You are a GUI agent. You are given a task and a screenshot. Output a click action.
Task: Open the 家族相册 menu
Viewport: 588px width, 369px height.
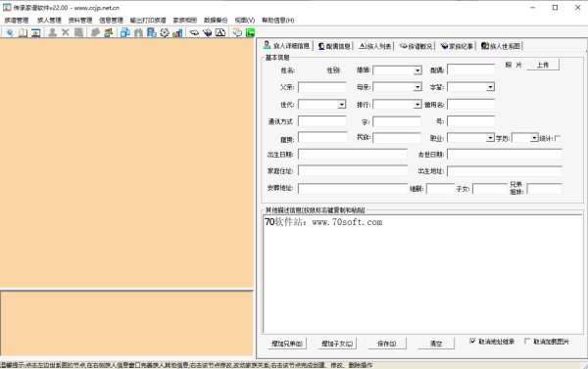[x=185, y=21]
